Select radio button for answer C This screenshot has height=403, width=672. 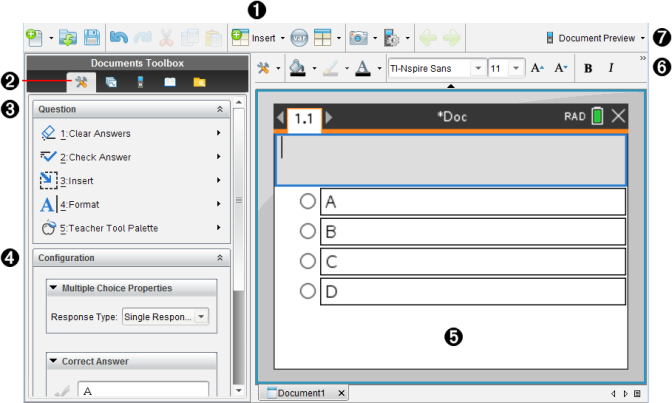tap(308, 262)
